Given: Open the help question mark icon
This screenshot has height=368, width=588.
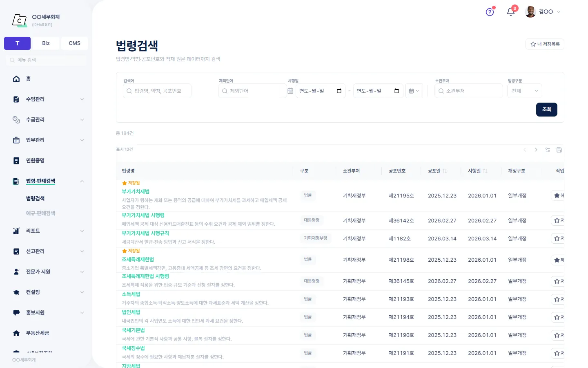Looking at the screenshot, I should [x=490, y=12].
